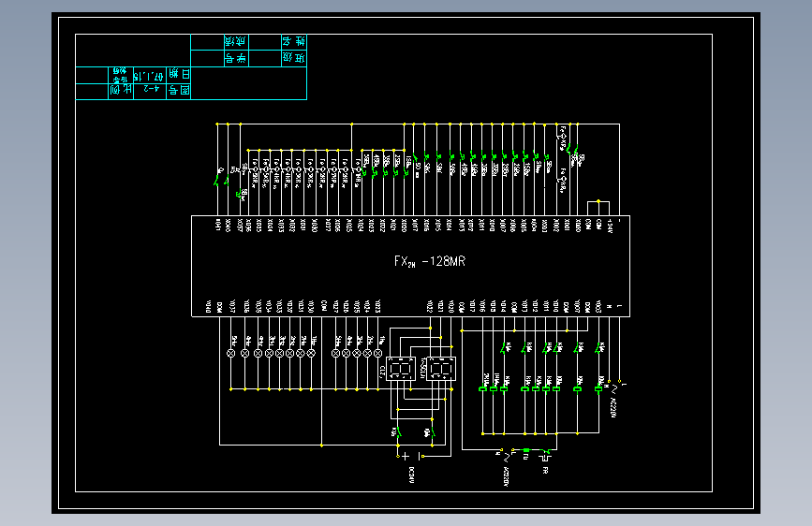The width and height of the screenshot is (812, 526).
Task: Click the 图号 title block cell
Action: point(179,91)
